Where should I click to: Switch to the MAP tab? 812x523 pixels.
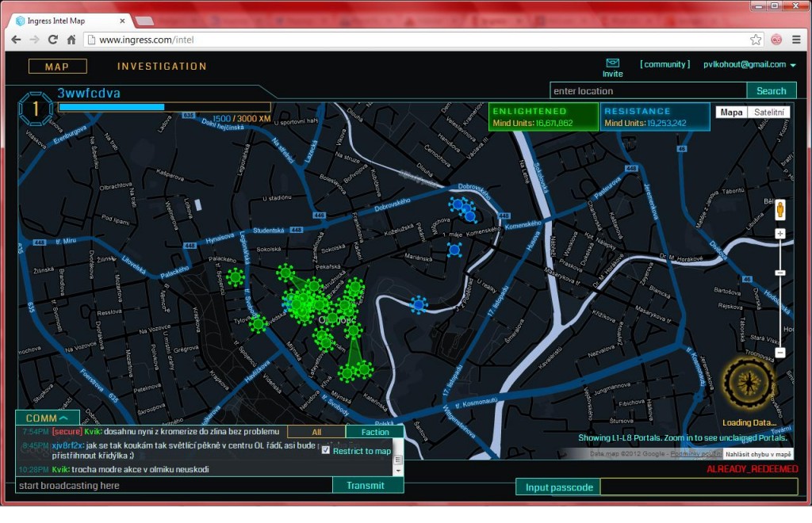click(x=57, y=67)
